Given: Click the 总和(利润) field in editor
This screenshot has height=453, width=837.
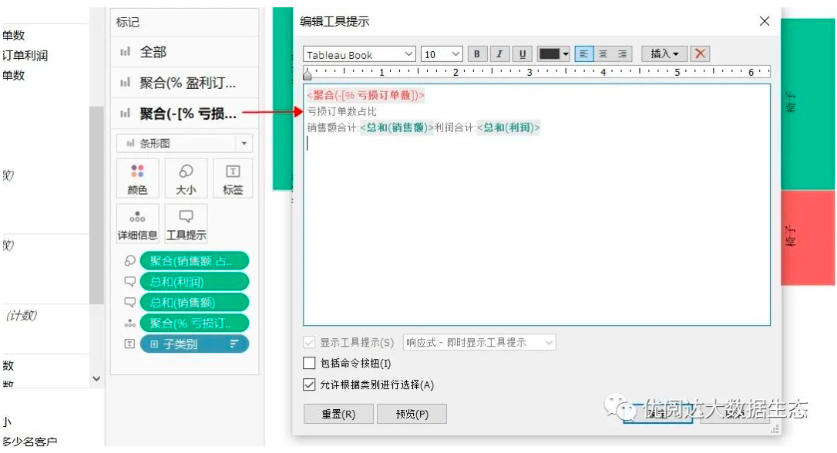Looking at the screenshot, I should click(x=509, y=128).
